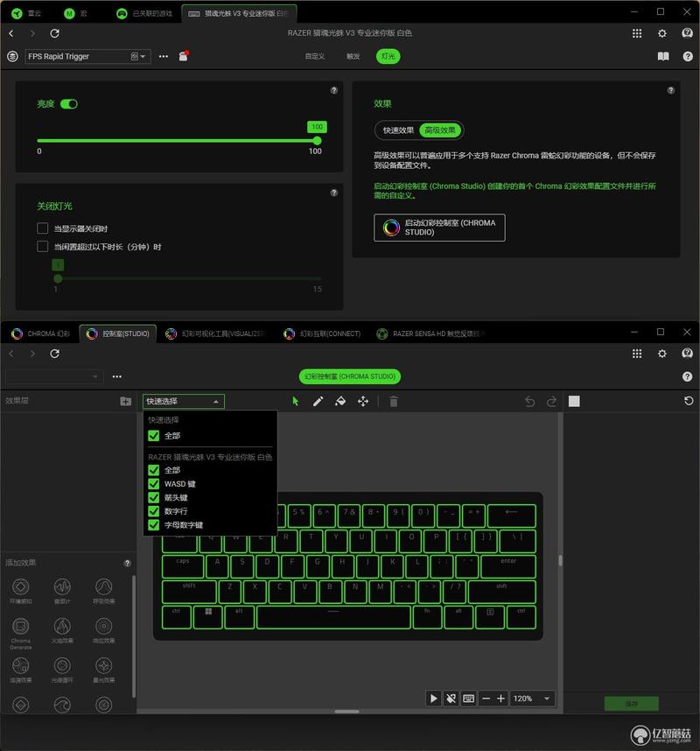Open 自定义 customize tab

point(315,57)
